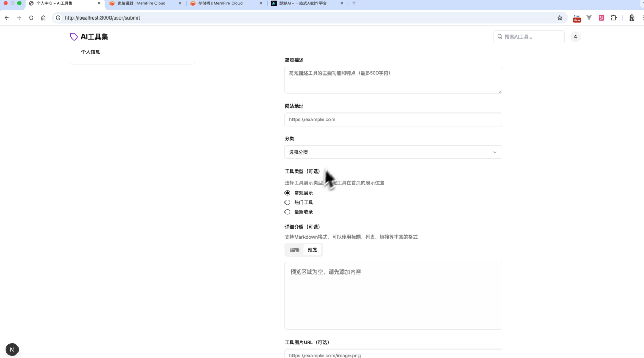Click the browser home icon
Viewport: 644px width, 358px height.
pyautogui.click(x=43, y=18)
